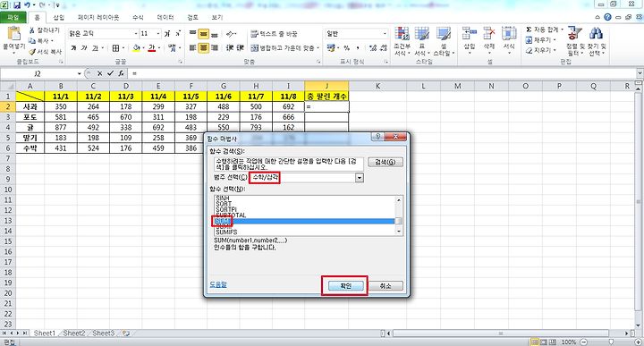Open Conditional Formatting (조건부 서식)
Image resolution: width=644 pixels, height=346 pixels.
(x=402, y=41)
